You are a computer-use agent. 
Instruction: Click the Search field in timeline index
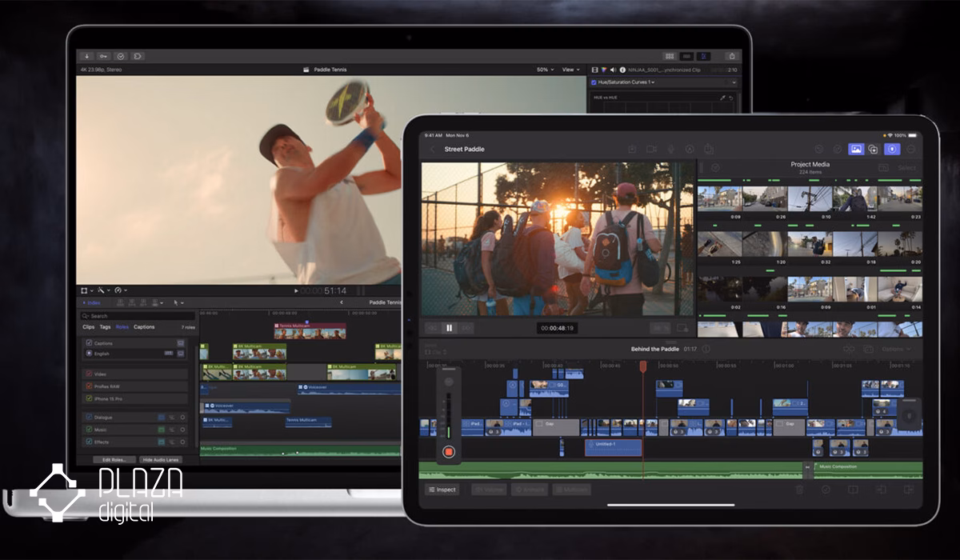[138, 316]
